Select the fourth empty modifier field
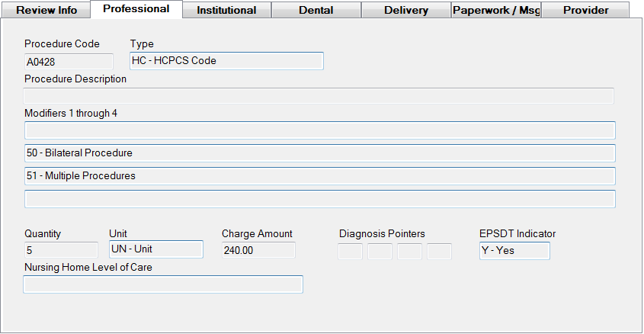Image resolution: width=644 pixels, height=334 pixels. [x=319, y=199]
